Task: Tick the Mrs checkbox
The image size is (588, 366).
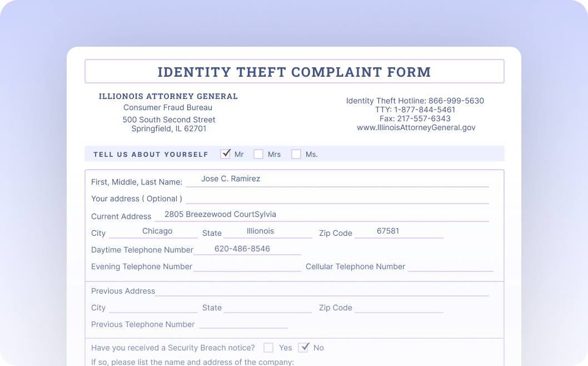Action: (258, 154)
